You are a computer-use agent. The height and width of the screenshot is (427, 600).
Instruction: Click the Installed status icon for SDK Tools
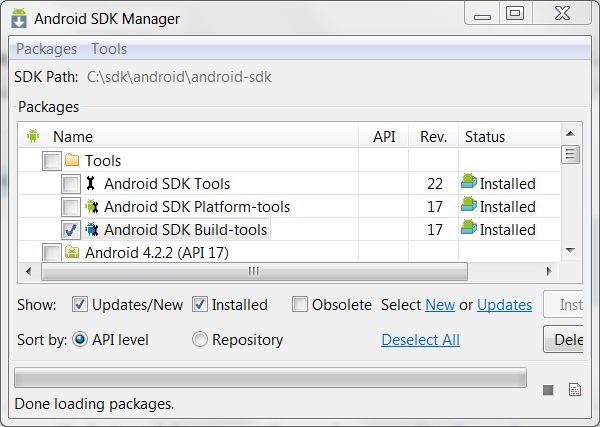point(469,181)
